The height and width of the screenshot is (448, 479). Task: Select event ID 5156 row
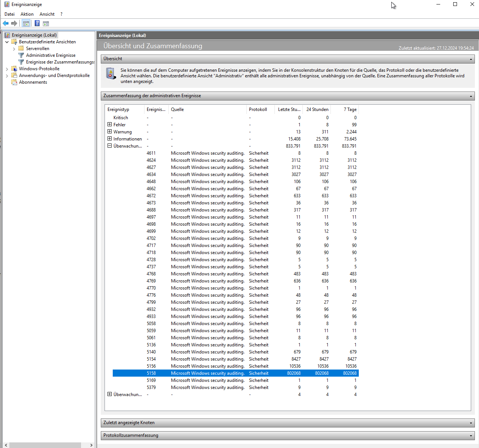(236, 366)
